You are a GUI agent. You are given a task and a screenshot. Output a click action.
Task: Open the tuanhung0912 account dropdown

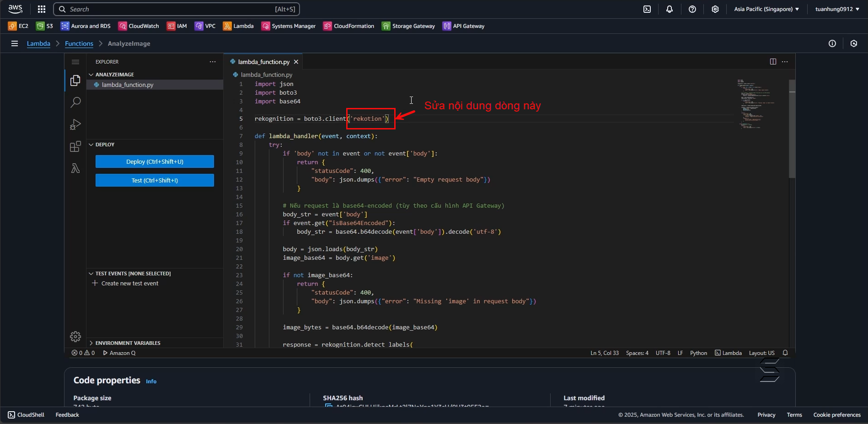(837, 9)
